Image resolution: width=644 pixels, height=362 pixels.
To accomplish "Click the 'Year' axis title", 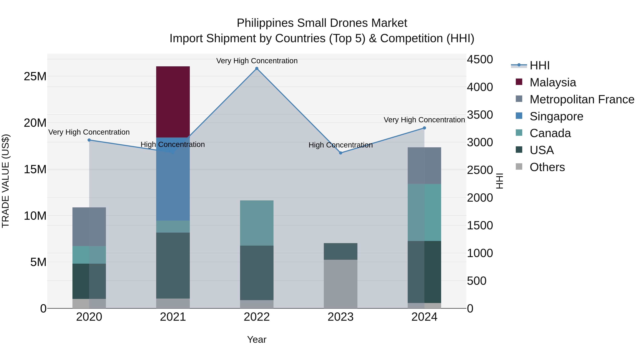I will [x=257, y=340].
